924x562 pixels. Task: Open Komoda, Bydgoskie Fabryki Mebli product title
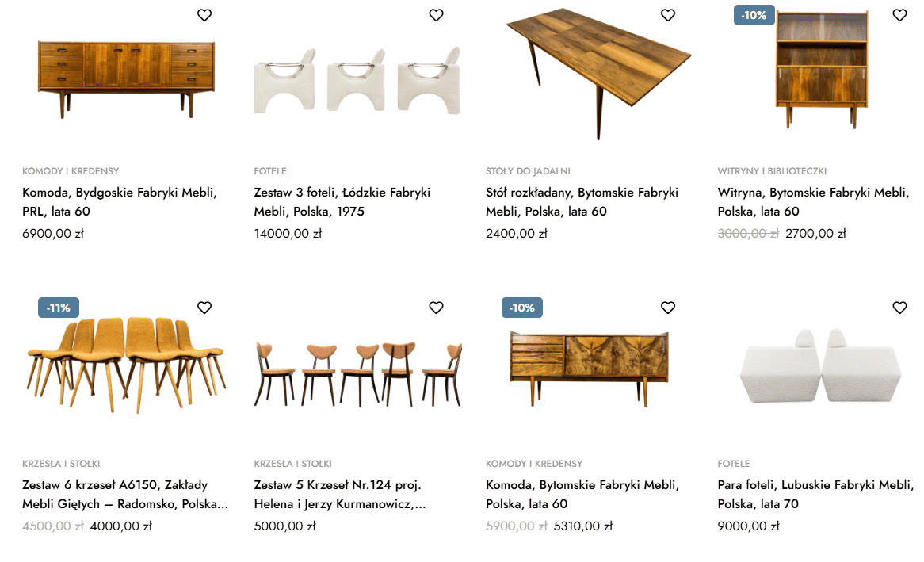pos(120,201)
